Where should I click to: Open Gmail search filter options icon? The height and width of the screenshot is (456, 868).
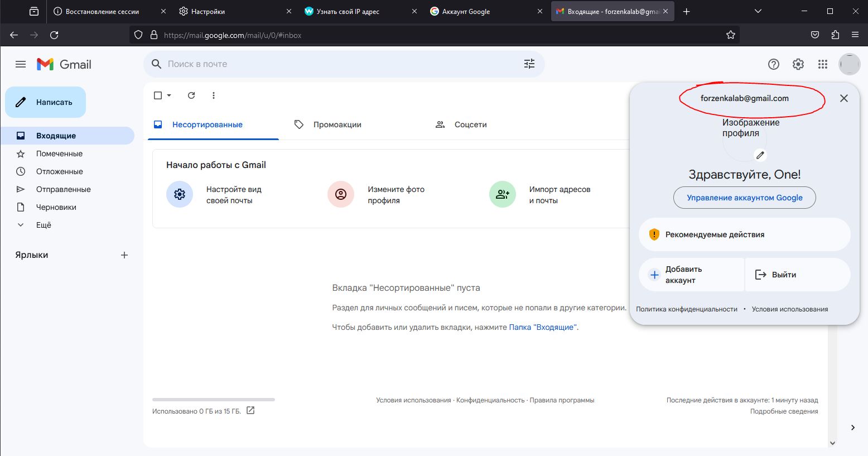(529, 64)
